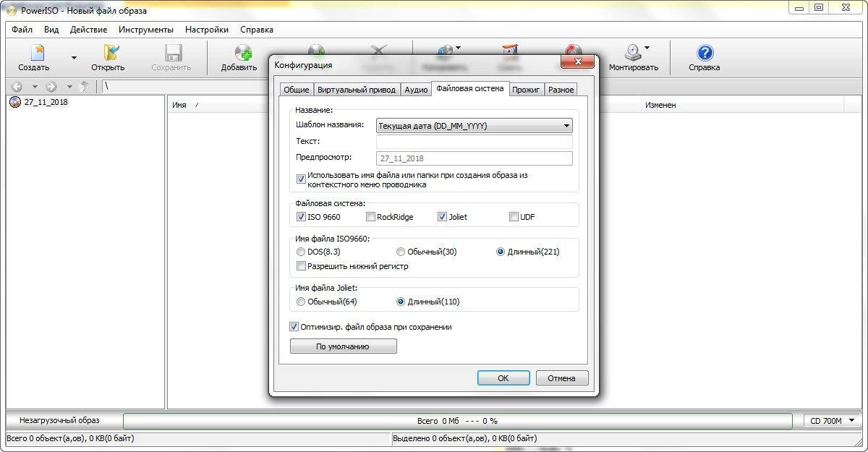Select the 27_11_2018 disc tree node
This screenshot has width=868, height=452.
coord(38,102)
